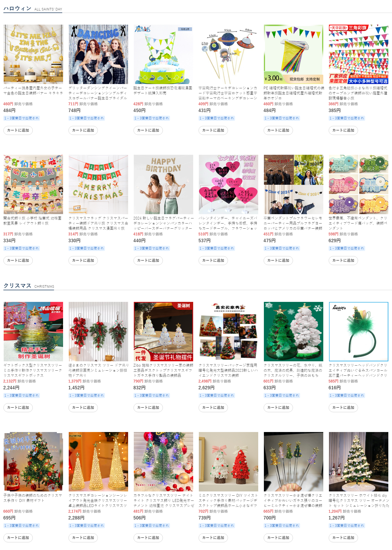392x550 pixels.
Task: Open the upside-down Christmas door wreath image
Action: pos(98,331)
